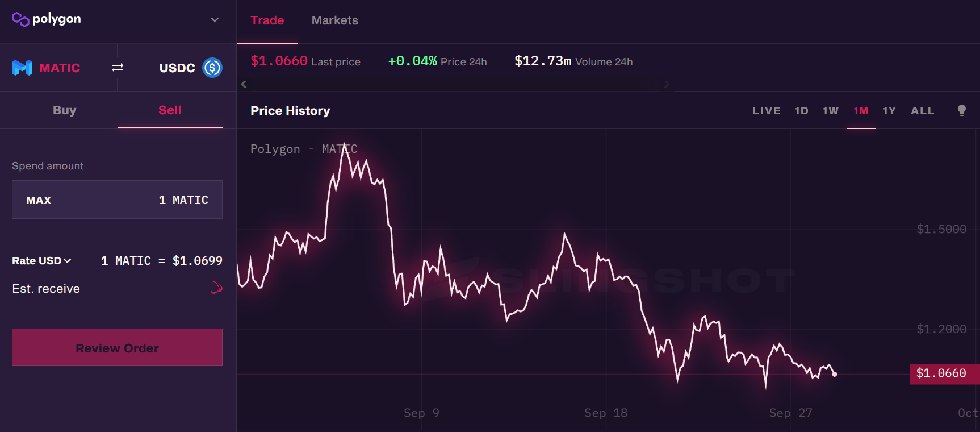This screenshot has width=980, height=432.
Task: Toggle the lightbulb chart icon
Action: pyautogui.click(x=961, y=110)
